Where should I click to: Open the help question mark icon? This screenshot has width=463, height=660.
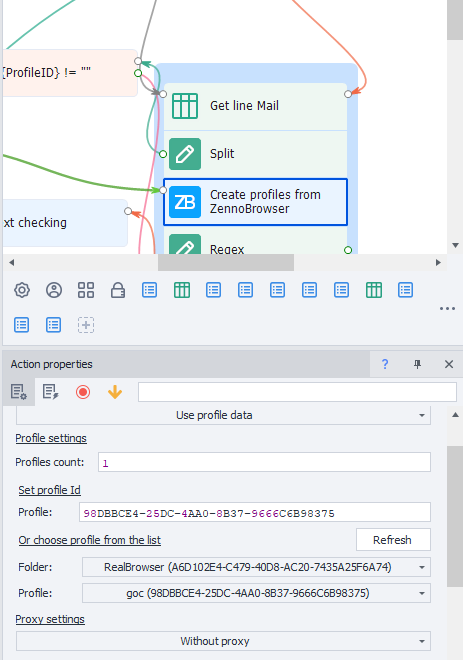point(385,364)
